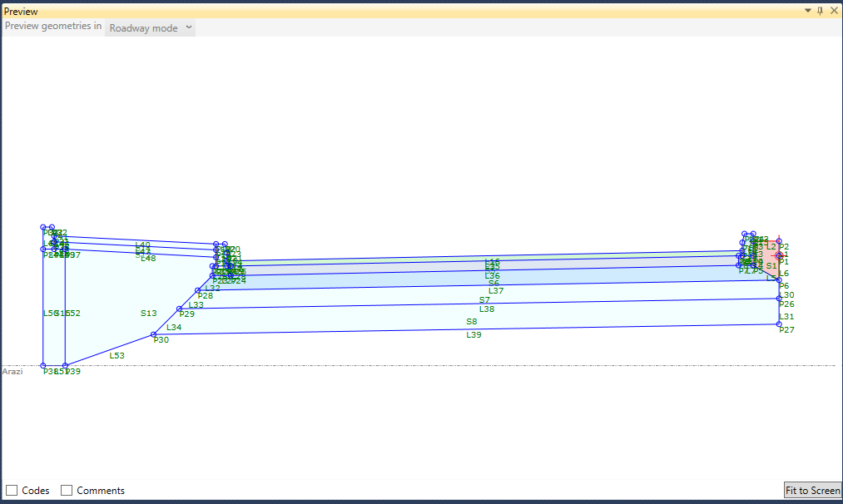843x504 pixels.
Task: Select line label L39 along the bottom
Action: click(x=474, y=334)
